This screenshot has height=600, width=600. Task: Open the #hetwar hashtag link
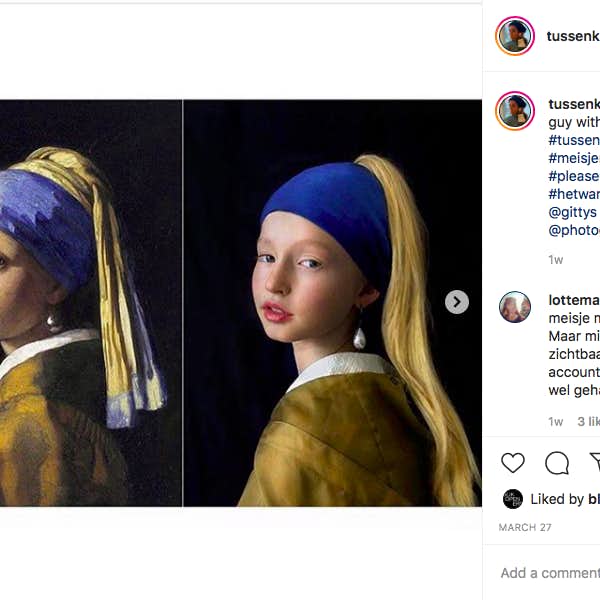click(574, 194)
